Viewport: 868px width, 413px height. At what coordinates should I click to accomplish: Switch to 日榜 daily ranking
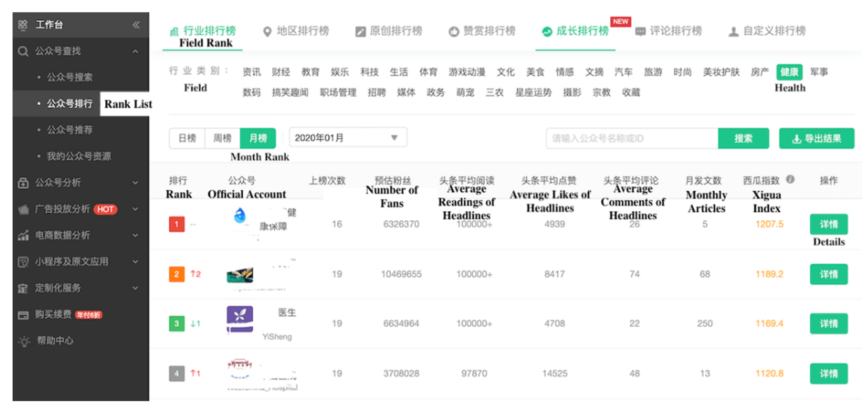[187, 138]
